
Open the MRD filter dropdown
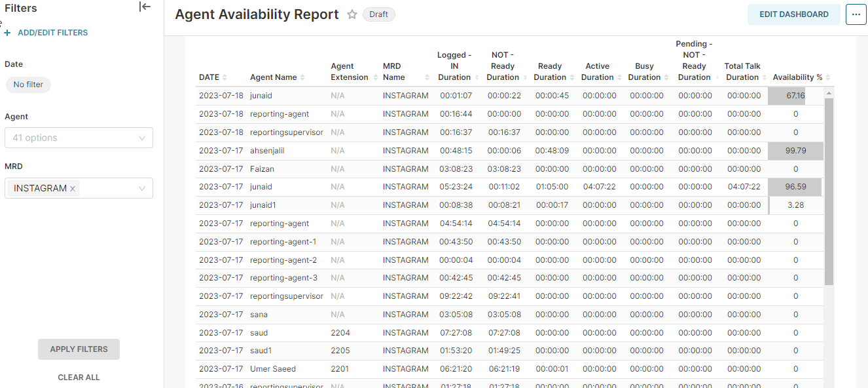(141, 187)
